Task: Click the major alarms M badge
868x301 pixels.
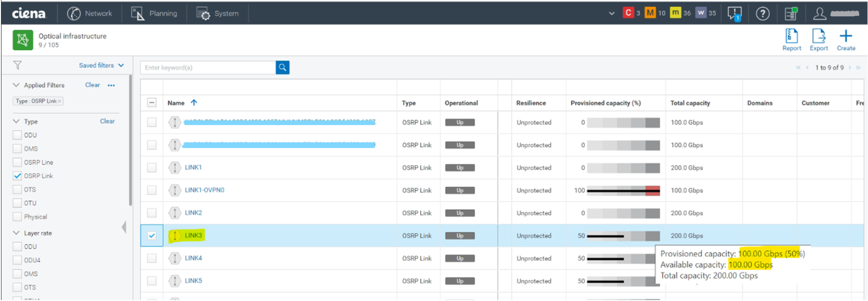Action: pyautogui.click(x=650, y=13)
